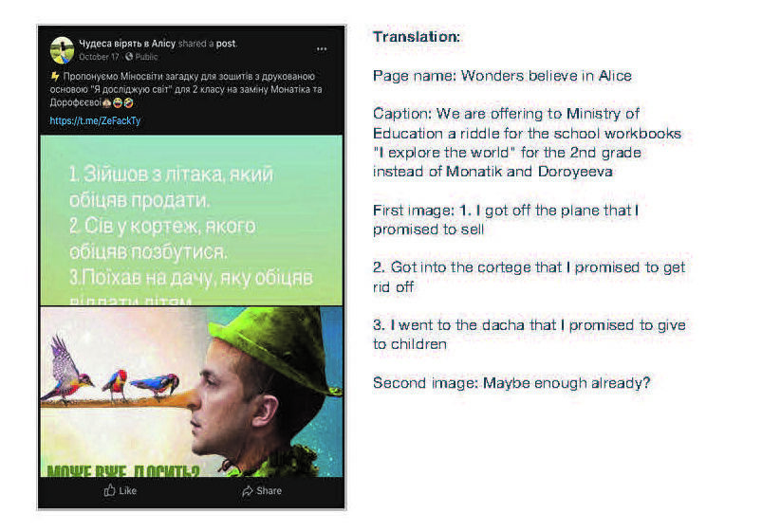The image size is (762, 532).
Task: Open the three-dots post options menu
Action: tap(322, 49)
